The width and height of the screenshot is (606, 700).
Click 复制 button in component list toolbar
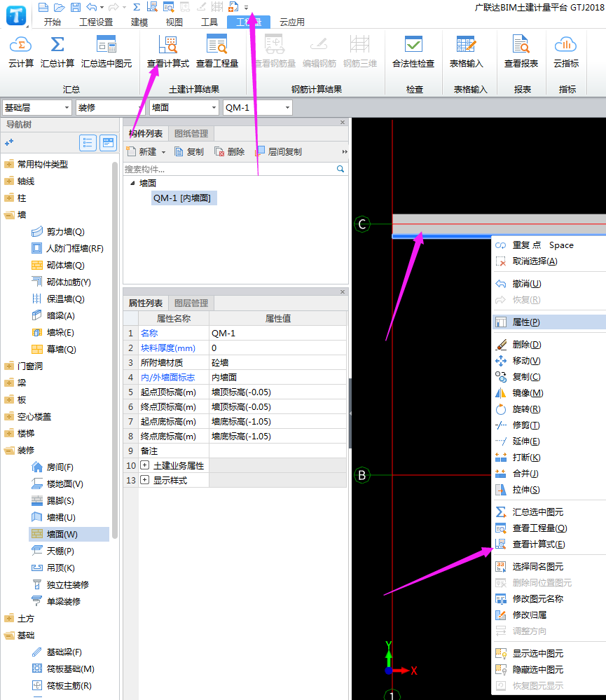tap(189, 152)
